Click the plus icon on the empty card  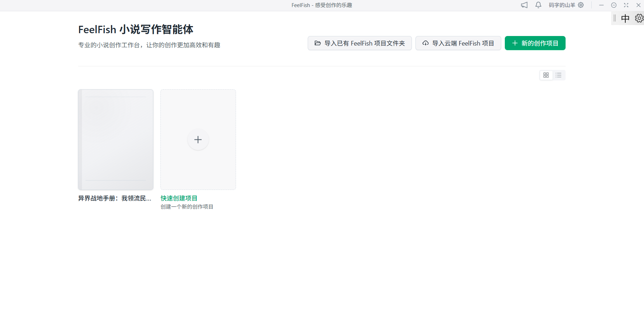point(198,139)
